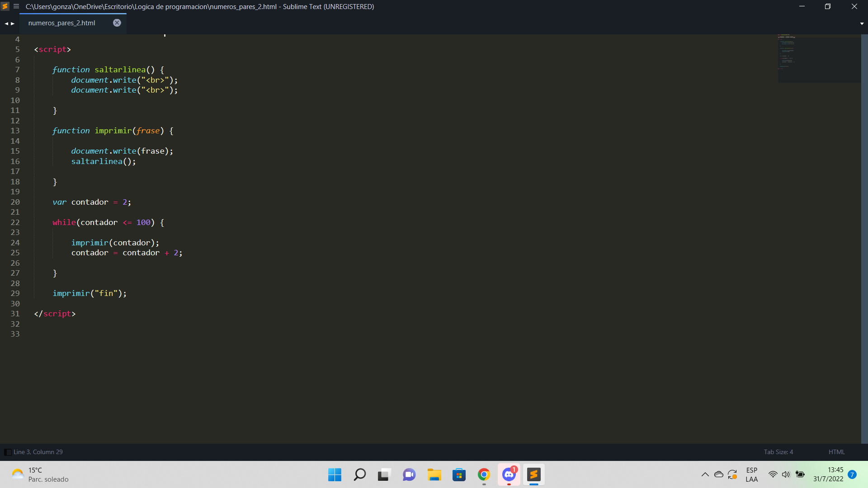Viewport: 868px width, 488px height.
Task: Select the numeros_pares_2.html tab
Action: click(62, 23)
